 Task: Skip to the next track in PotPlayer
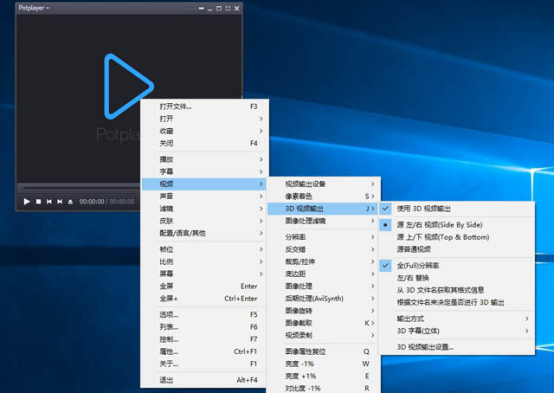(60, 201)
